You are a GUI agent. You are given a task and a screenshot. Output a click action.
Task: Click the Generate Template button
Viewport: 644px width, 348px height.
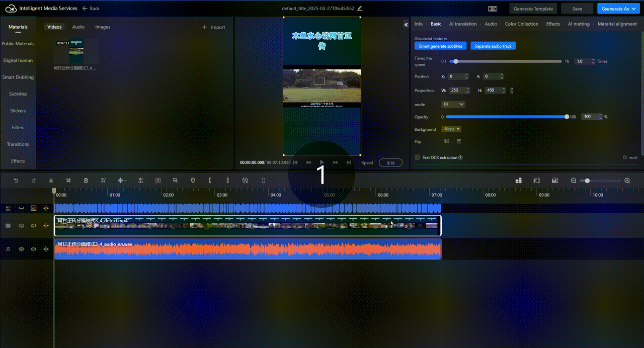pos(533,9)
